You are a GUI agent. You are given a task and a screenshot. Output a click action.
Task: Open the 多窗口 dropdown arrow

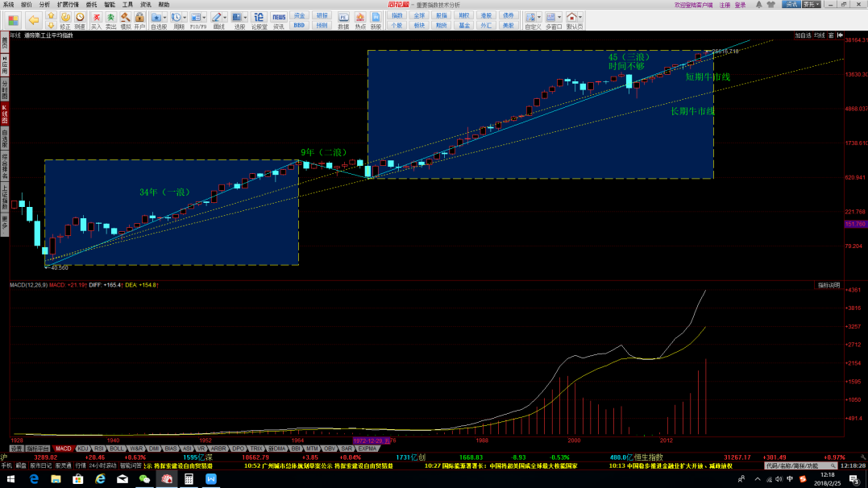pos(558,17)
